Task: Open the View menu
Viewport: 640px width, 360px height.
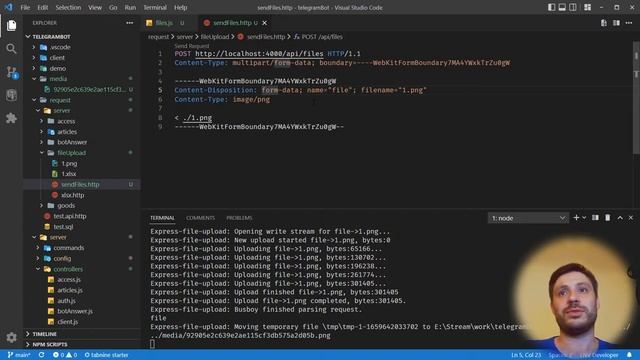Action: 95,7
